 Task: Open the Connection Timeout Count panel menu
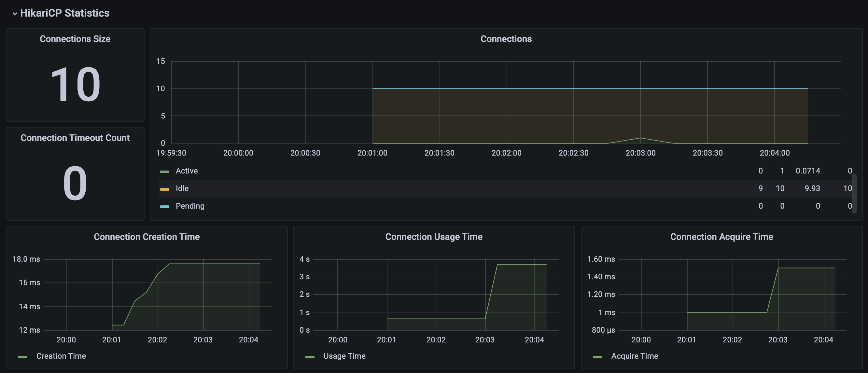(75, 138)
